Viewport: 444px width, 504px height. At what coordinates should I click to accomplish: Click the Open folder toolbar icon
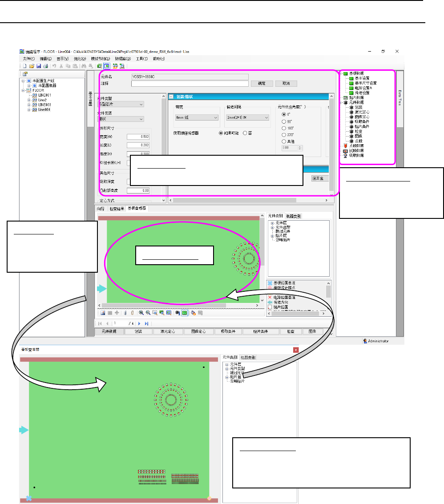(x=32, y=66)
